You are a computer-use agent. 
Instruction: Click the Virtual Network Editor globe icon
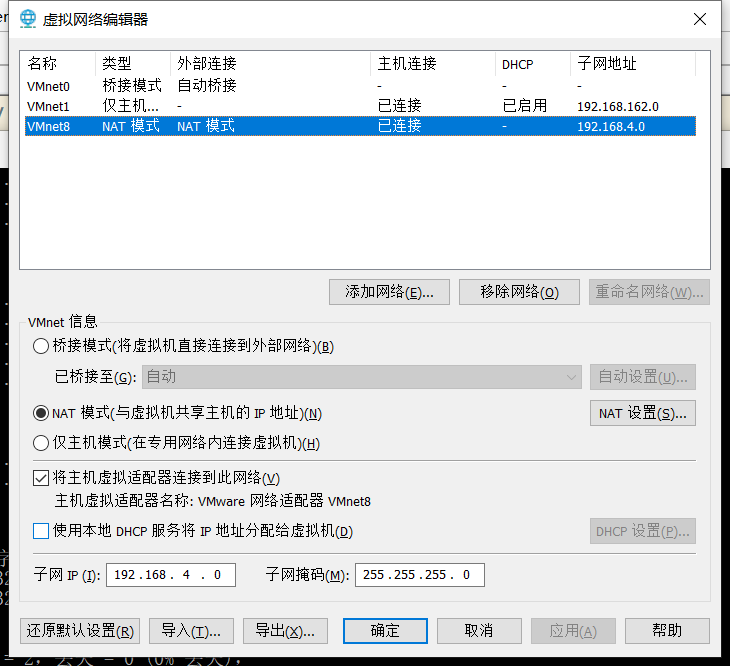tap(28, 19)
